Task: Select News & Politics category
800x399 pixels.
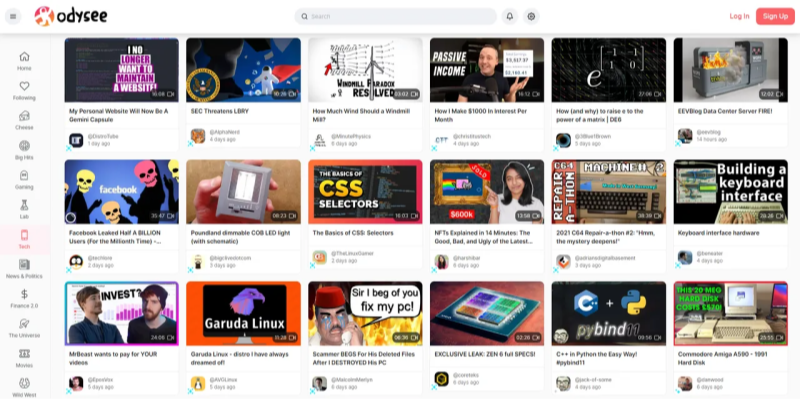Action: coord(24,269)
